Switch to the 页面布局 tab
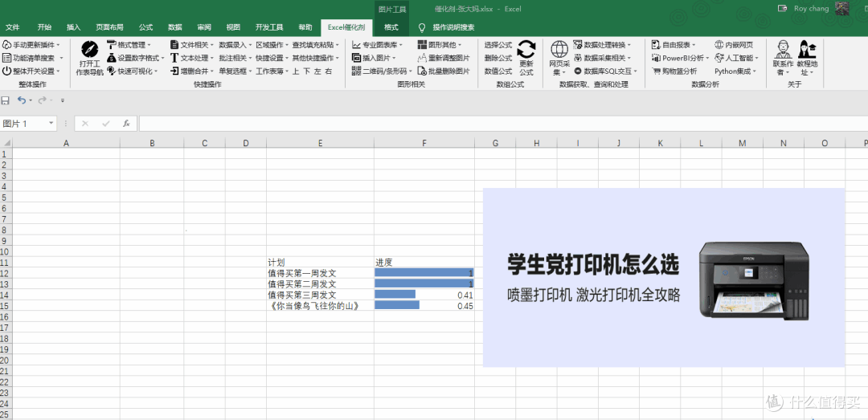The image size is (868, 420). pyautogui.click(x=109, y=27)
